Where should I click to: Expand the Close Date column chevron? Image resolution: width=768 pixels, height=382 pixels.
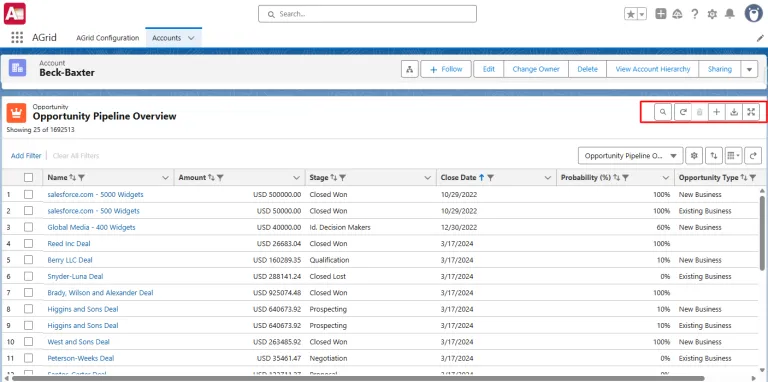coord(548,178)
